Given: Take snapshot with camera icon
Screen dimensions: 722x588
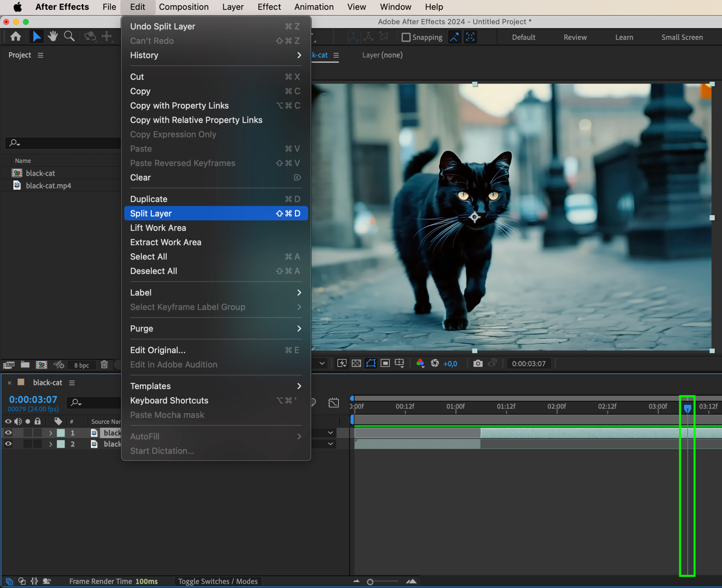Looking at the screenshot, I should [x=478, y=363].
